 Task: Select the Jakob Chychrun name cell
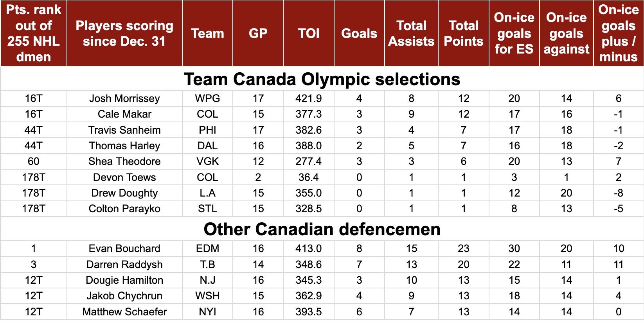click(x=124, y=296)
